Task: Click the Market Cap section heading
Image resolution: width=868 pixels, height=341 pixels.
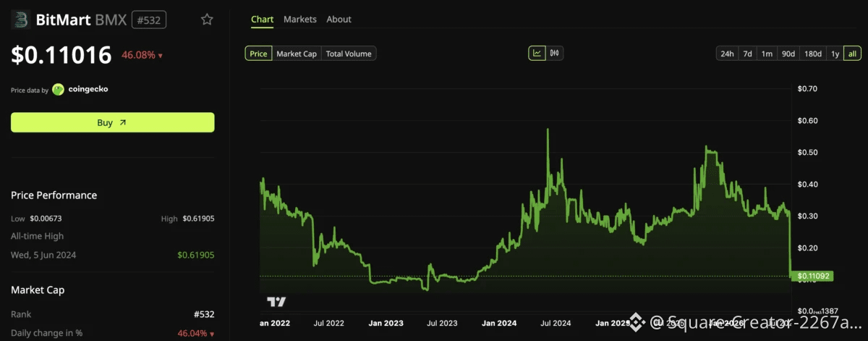Action: pos(38,290)
